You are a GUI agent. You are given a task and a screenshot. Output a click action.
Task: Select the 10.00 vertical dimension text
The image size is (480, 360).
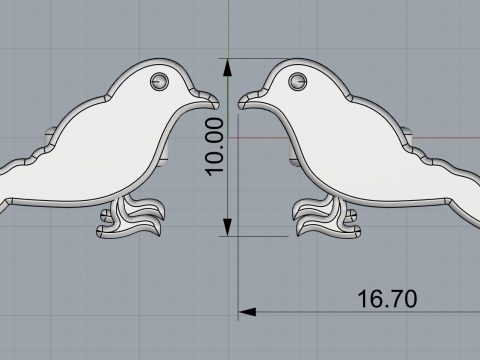[214, 147]
